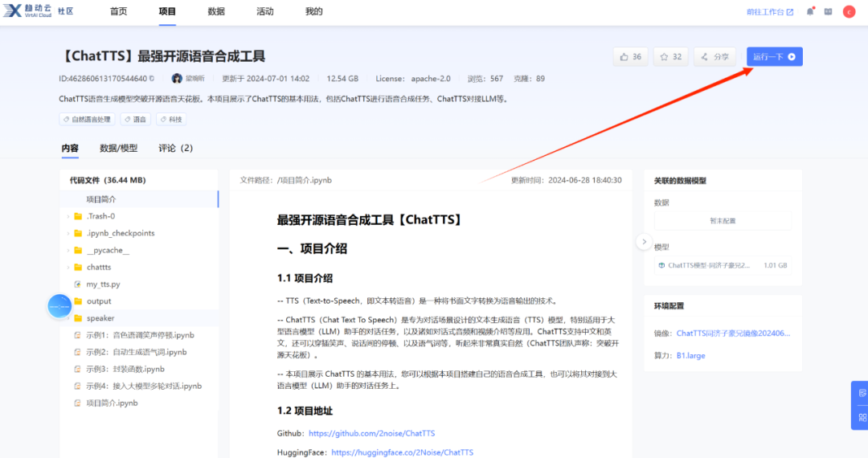Viewport: 868px width, 458px height.
Task: Click the blue floating assistant circle
Action: [59, 306]
